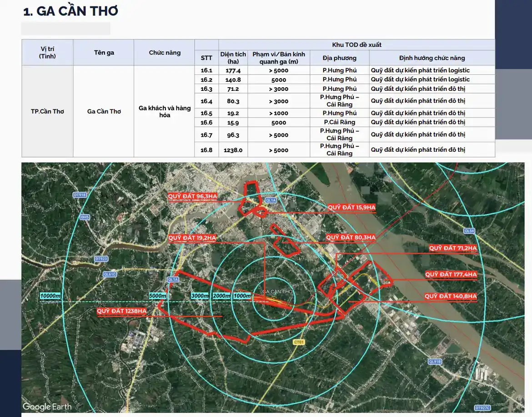The image size is (532, 417).
Task: Select the DT918 road badge on the map
Action: pos(80,195)
